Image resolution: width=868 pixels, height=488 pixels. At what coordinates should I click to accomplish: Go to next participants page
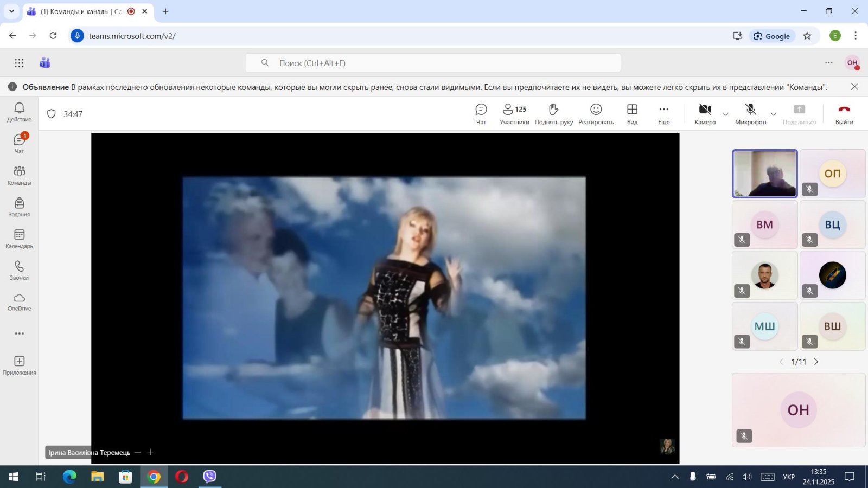point(816,362)
